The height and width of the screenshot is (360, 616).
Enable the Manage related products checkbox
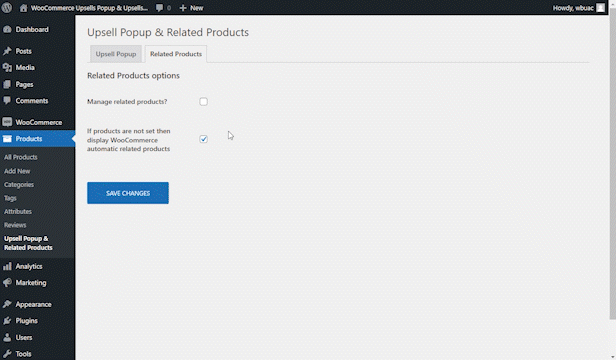point(204,102)
